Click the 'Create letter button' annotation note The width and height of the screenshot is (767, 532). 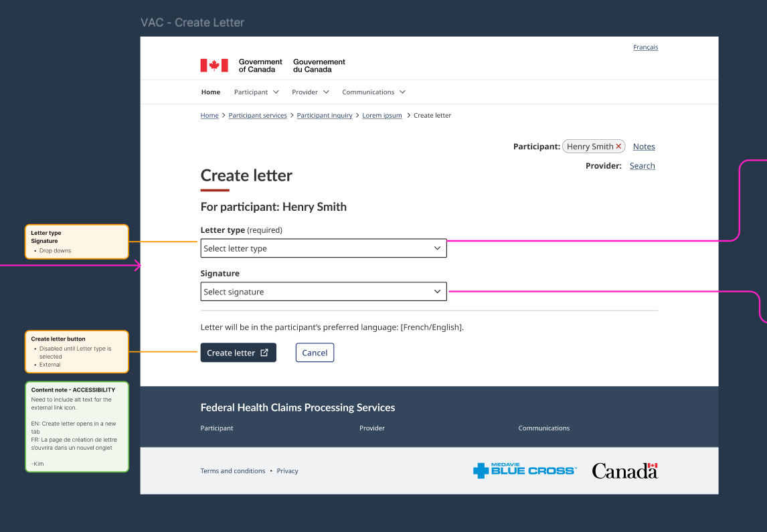coord(77,351)
